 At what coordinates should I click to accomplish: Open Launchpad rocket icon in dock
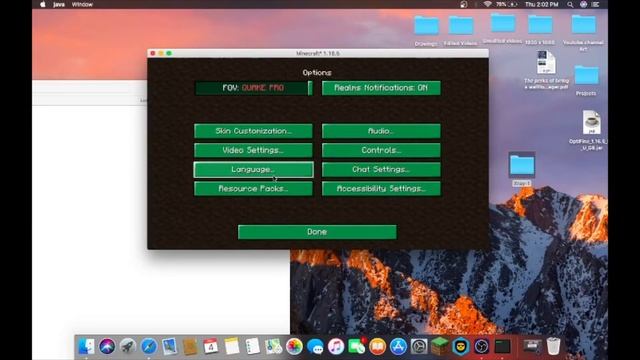(x=128, y=347)
